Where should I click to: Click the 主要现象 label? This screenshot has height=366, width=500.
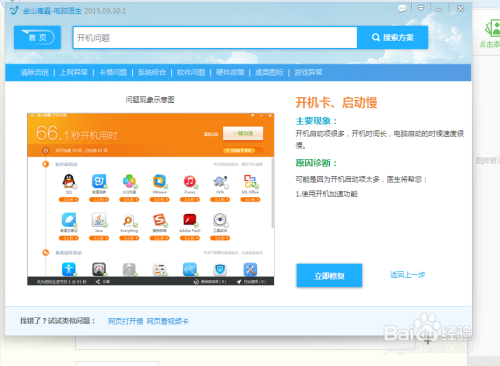(316, 121)
